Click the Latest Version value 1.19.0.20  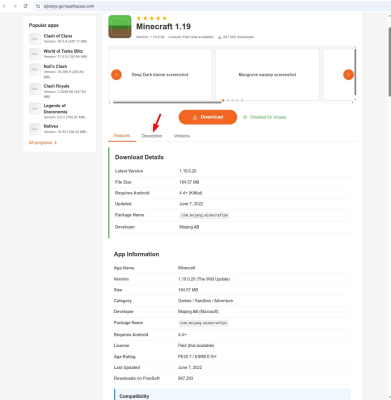pyautogui.click(x=188, y=171)
